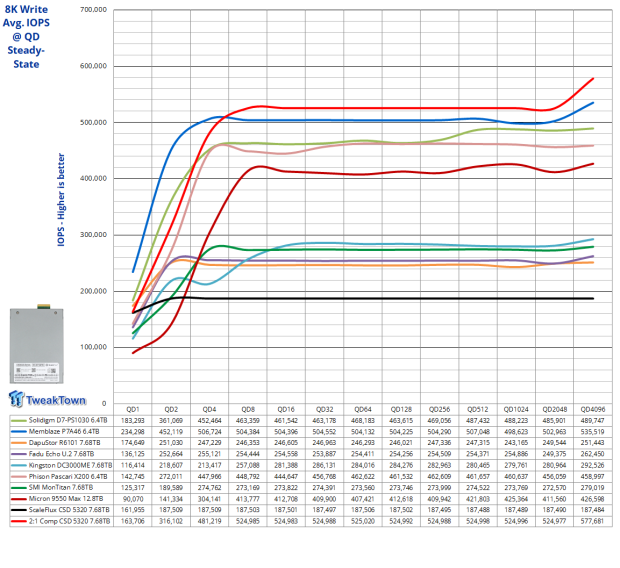
Task: Click the 'IOPS - Higher is better' axis title
Action: pyautogui.click(x=61, y=200)
